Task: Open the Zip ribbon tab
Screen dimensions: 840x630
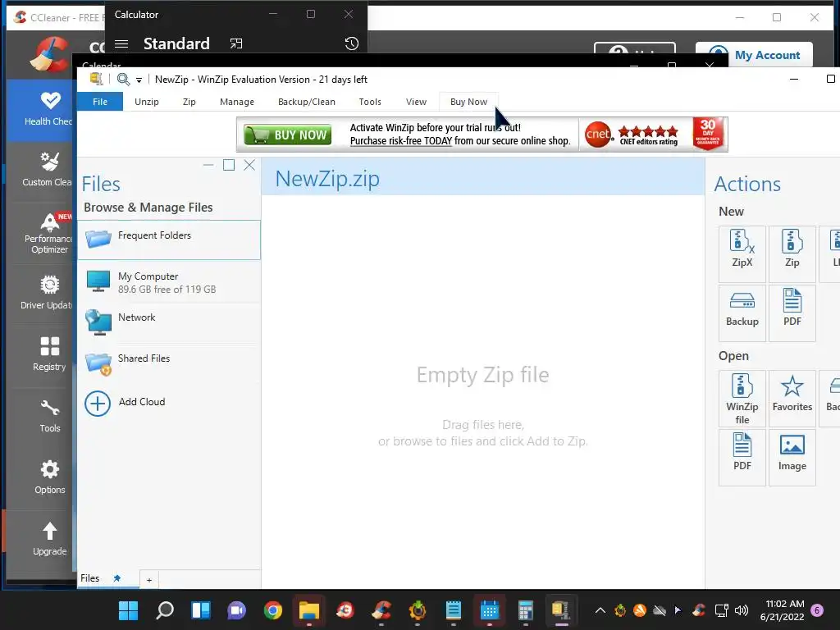Action: [x=189, y=102]
